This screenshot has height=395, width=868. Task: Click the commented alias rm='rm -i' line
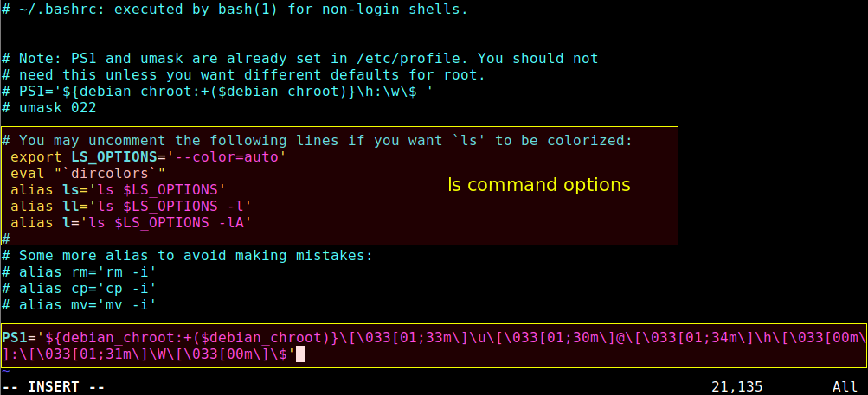pyautogui.click(x=79, y=271)
